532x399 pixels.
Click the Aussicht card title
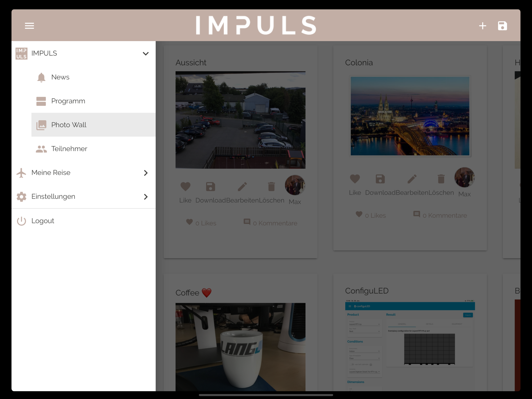191,63
